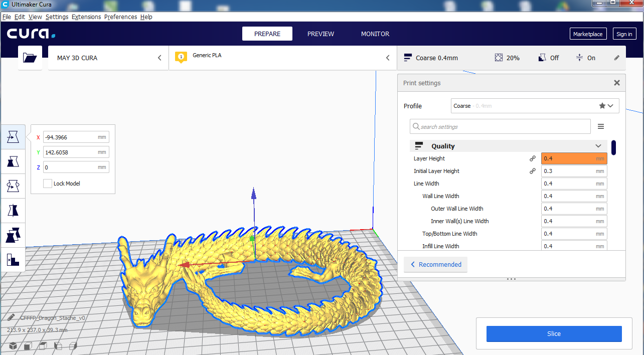
Task: Go back to Recommended settings
Action: tap(435, 264)
